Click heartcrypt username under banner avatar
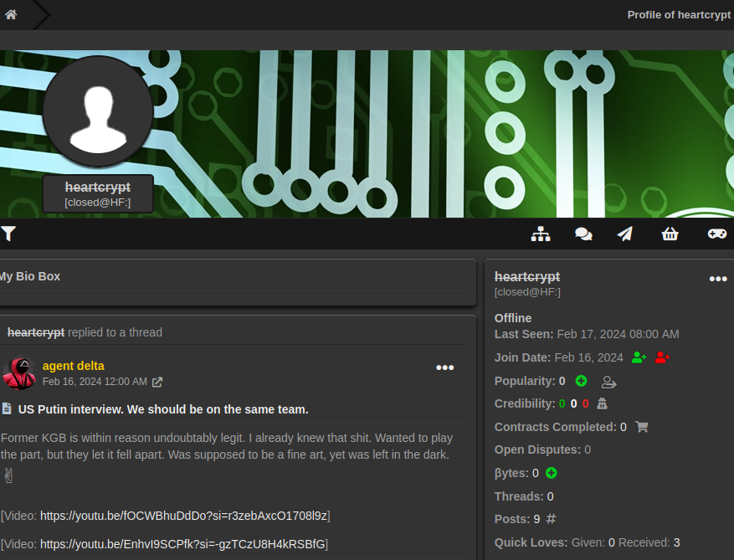Viewport: 734px width, 560px height. pos(98,187)
